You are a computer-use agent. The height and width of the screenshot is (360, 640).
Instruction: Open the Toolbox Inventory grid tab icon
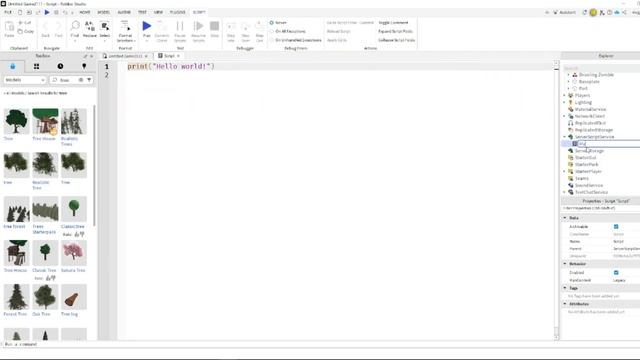[36, 66]
